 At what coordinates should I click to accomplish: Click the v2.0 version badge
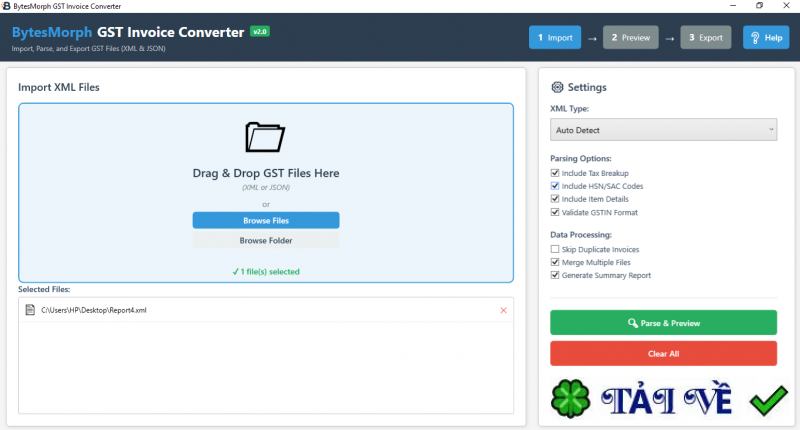(x=260, y=32)
